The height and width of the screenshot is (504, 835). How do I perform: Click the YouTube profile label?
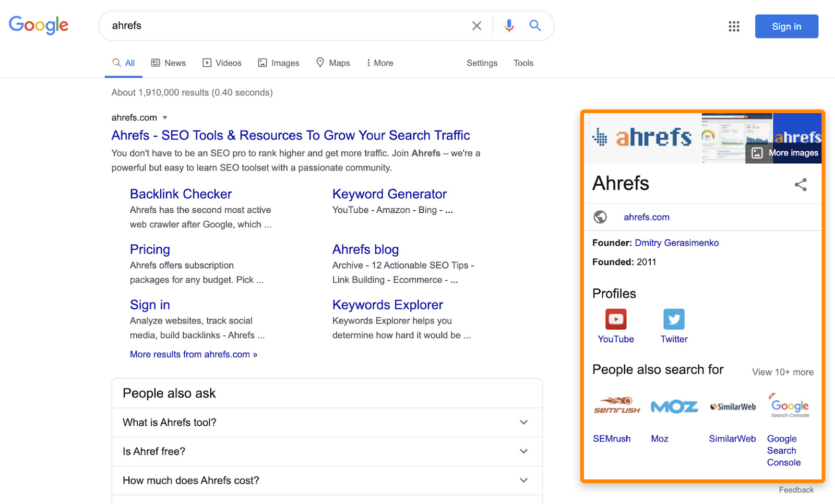coord(616,339)
